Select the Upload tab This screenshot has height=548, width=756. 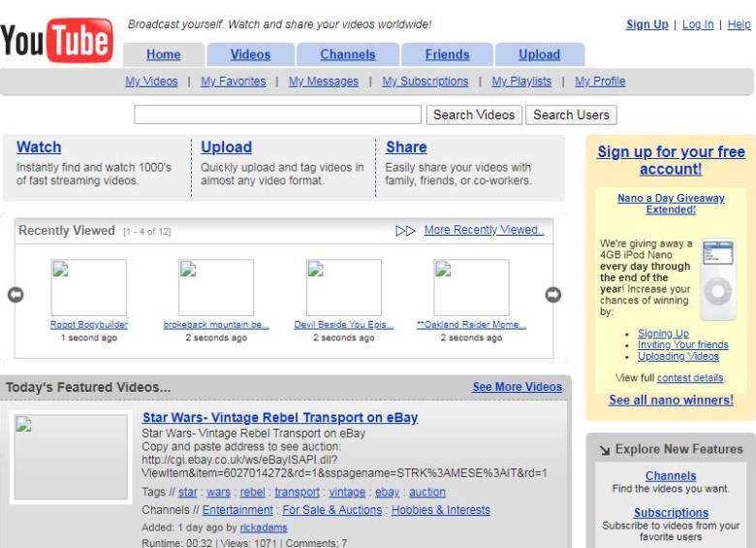(x=539, y=54)
